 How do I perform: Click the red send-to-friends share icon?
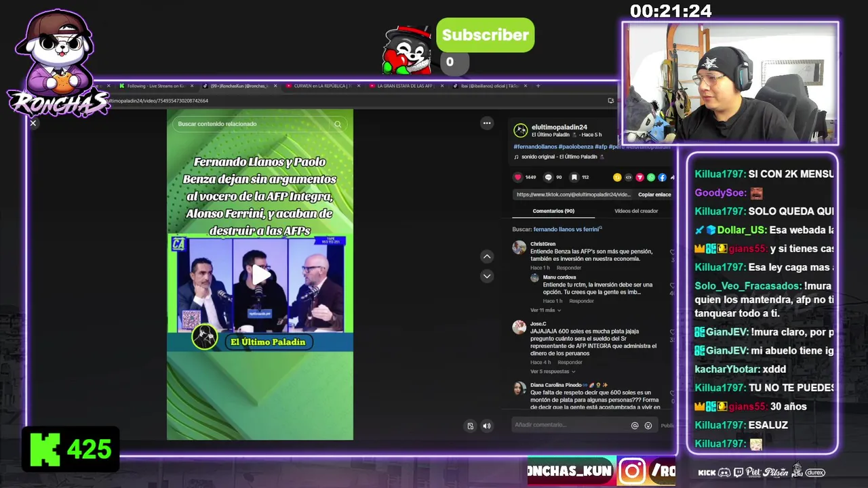(x=639, y=177)
